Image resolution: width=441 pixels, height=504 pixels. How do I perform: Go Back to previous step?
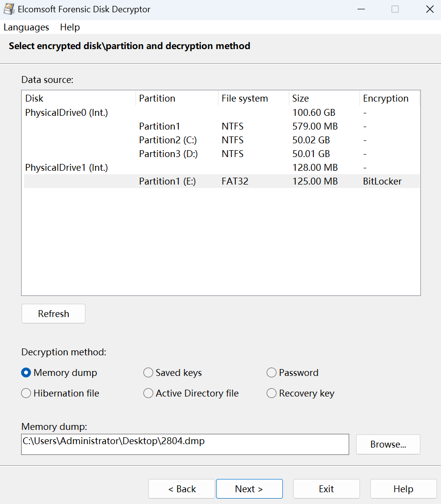pyautogui.click(x=182, y=489)
